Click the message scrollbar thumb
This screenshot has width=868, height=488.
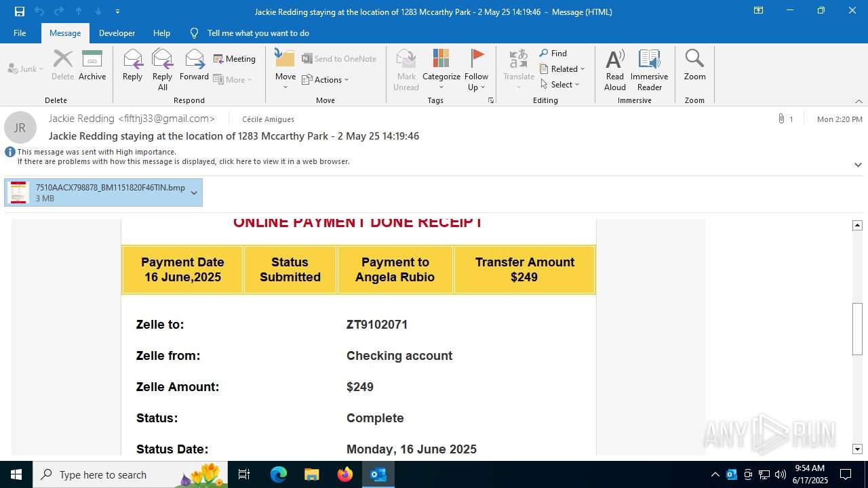pos(857,329)
